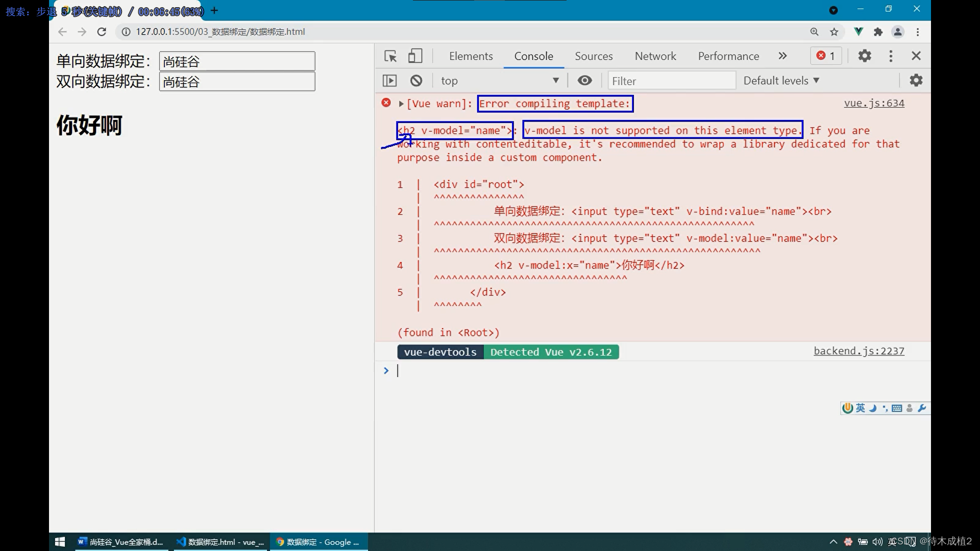Reload the current page
The image size is (980, 551).
coord(102,32)
